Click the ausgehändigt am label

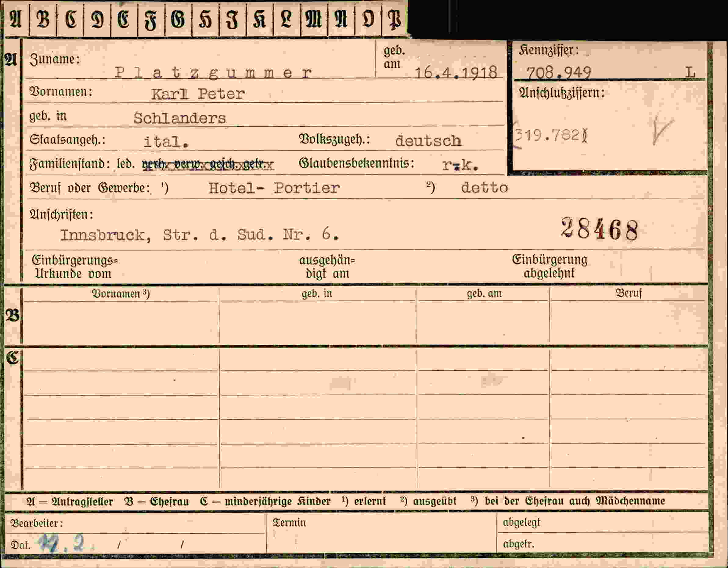(x=327, y=267)
